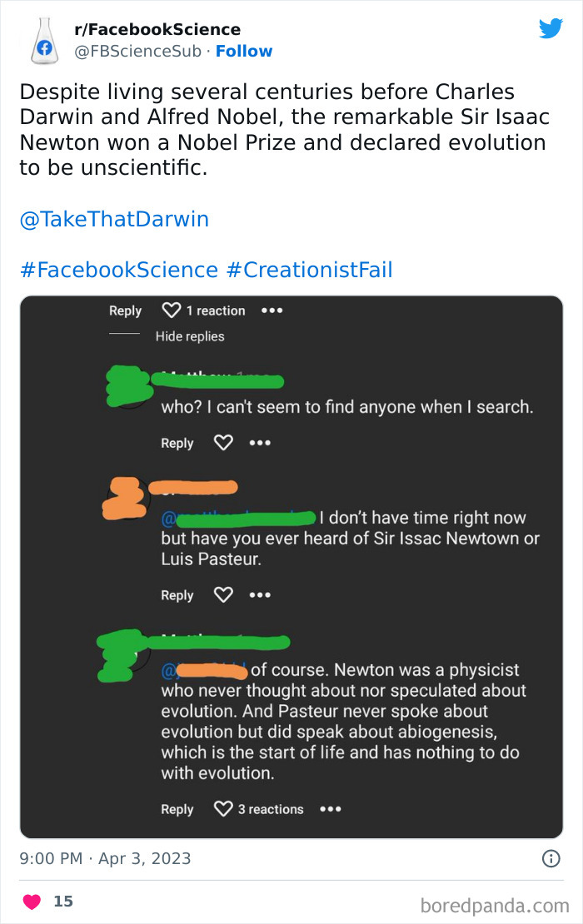Viewport: 583px width, 924px height.
Task: Click the heart showing "3 reactions"
Action: pyautogui.click(x=222, y=808)
